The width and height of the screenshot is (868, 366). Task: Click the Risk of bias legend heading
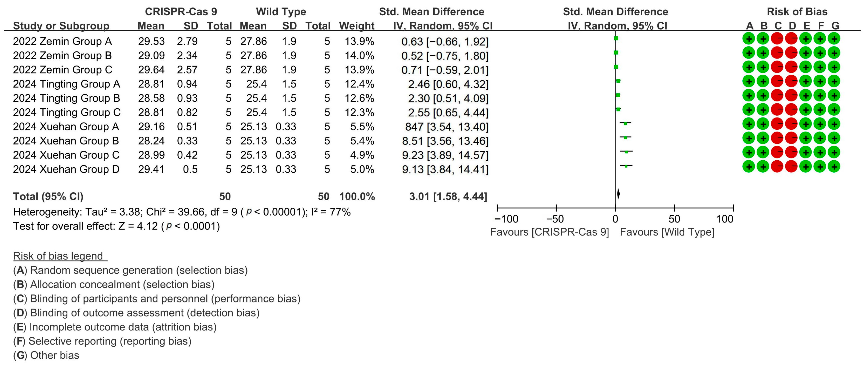[58, 256]
